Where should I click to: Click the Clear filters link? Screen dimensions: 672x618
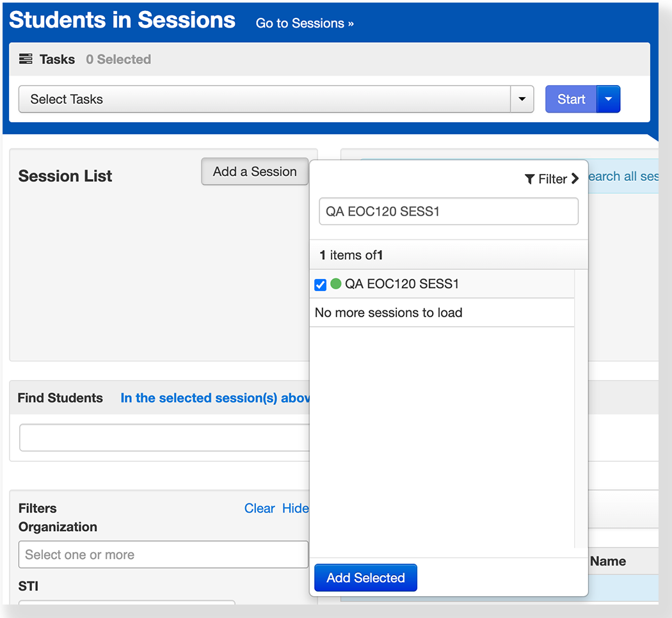259,509
